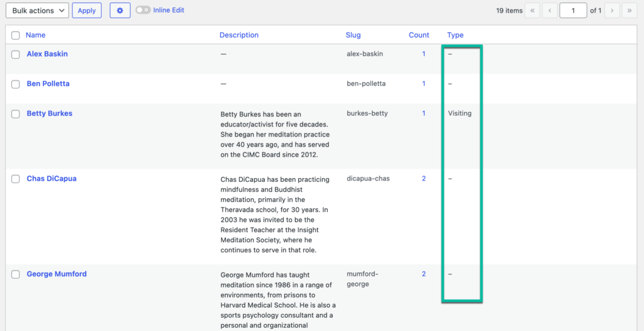644x331 pixels.
Task: Check the George Mumford row checkbox
Action: click(16, 274)
